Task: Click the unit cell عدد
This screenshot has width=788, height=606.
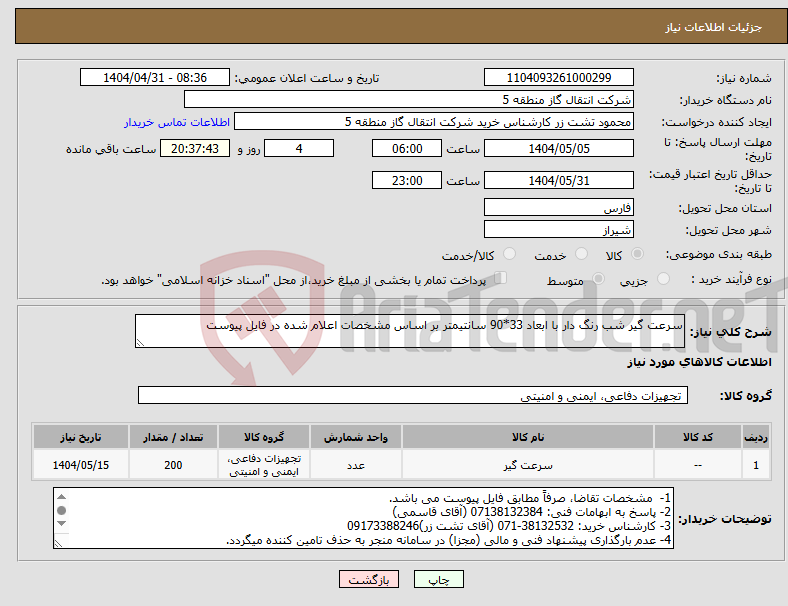Action: coord(356,465)
